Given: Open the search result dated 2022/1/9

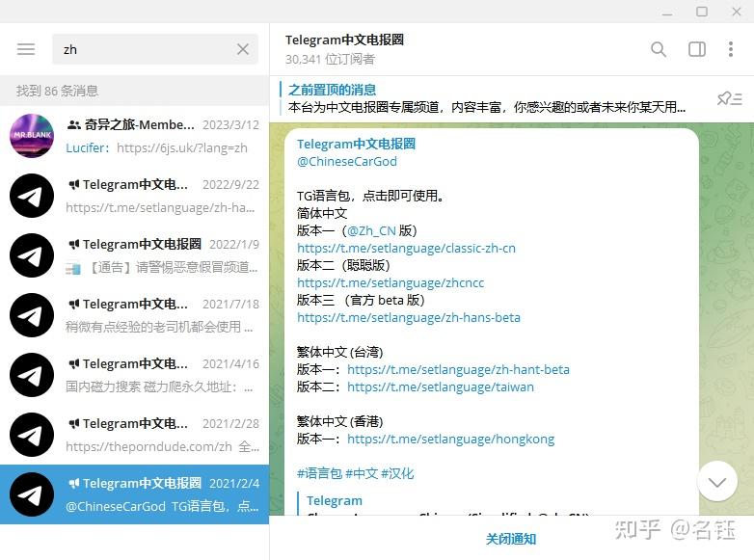Looking at the screenshot, I should pos(135,255).
